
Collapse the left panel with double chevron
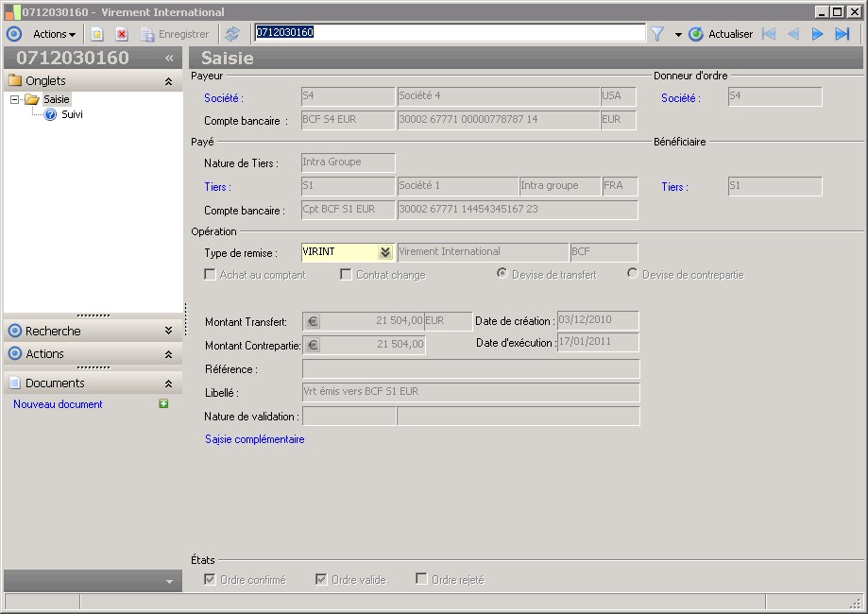169,58
